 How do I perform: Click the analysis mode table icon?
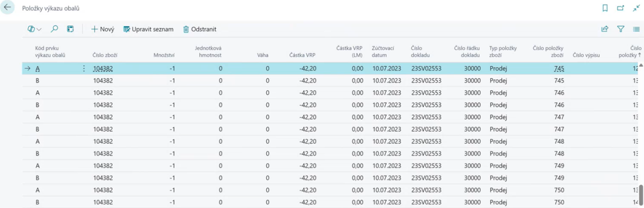(x=70, y=29)
